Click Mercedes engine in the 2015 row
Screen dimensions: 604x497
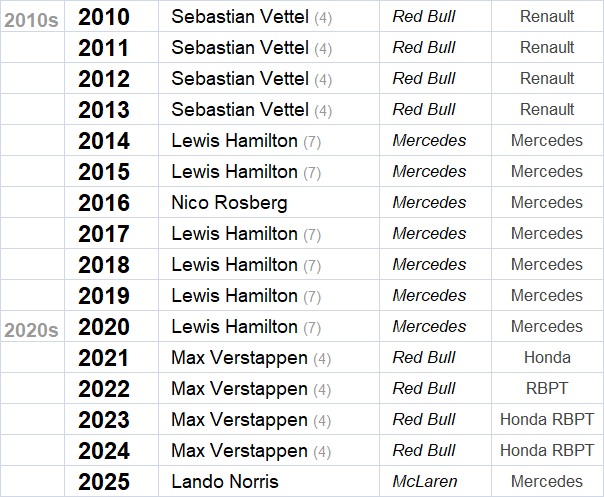point(547,172)
